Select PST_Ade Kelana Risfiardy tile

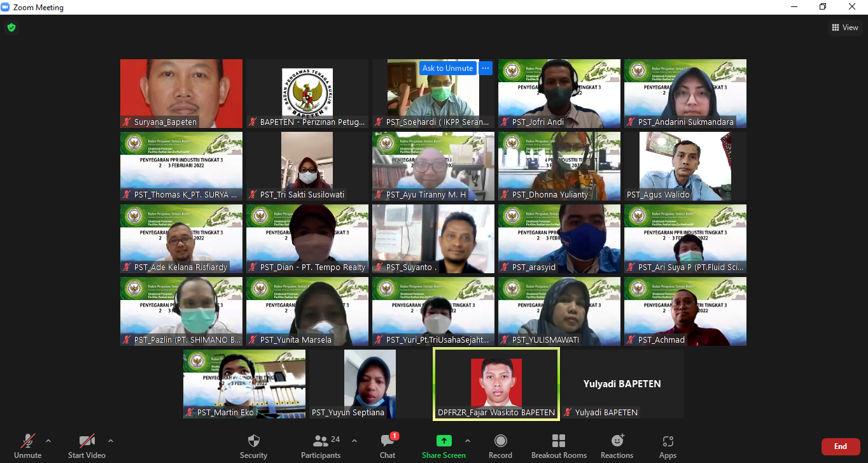click(181, 239)
